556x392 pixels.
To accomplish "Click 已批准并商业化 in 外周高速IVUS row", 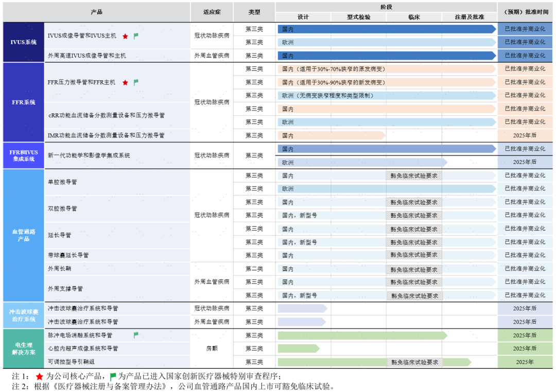I will [x=525, y=56].
